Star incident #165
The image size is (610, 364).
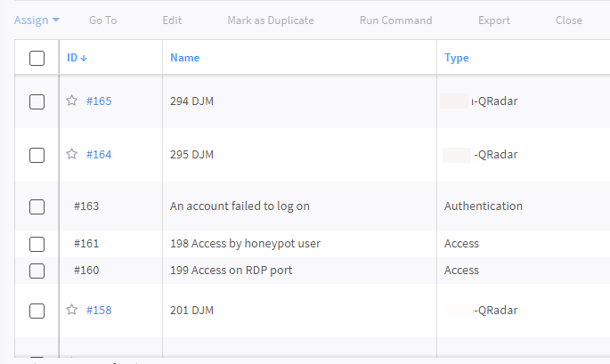(x=72, y=101)
